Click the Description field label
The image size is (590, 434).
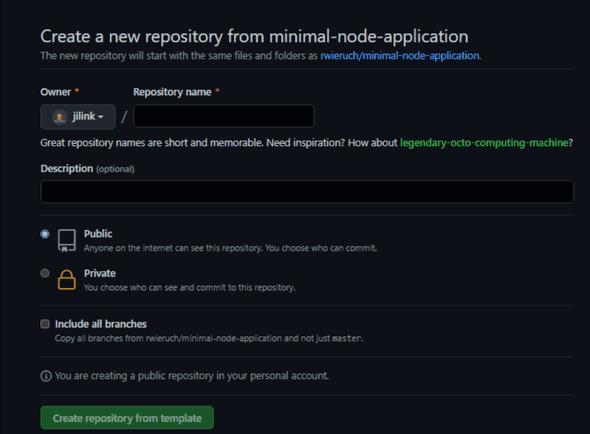click(67, 169)
